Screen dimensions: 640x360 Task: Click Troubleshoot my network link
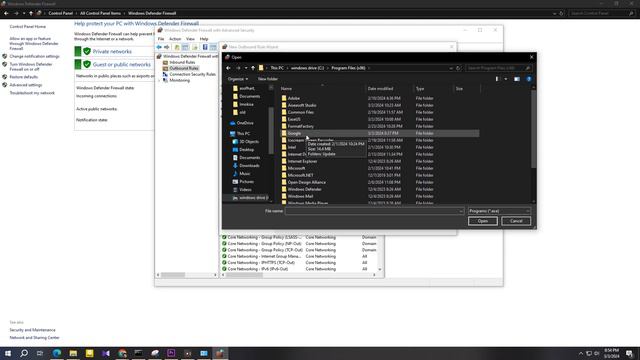coord(32,93)
